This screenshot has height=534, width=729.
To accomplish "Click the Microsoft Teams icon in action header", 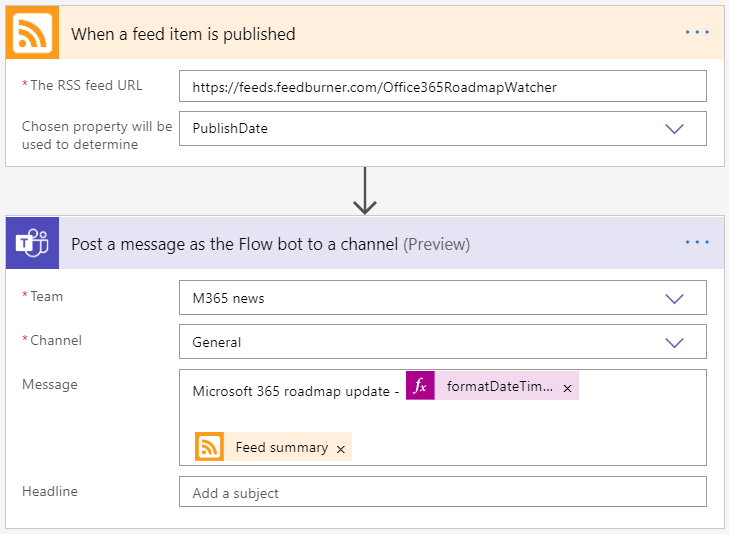I will 32,243.
